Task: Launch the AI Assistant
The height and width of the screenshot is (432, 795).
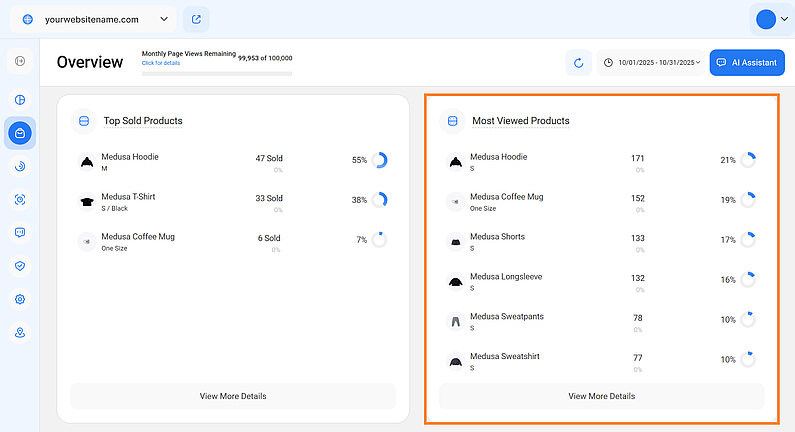Action: [747, 63]
